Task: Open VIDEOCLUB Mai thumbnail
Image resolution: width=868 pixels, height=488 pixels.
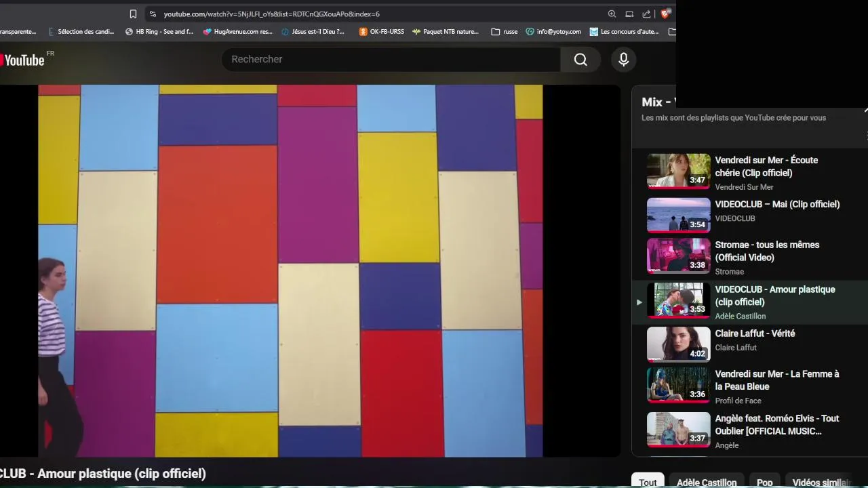Action: pyautogui.click(x=678, y=216)
